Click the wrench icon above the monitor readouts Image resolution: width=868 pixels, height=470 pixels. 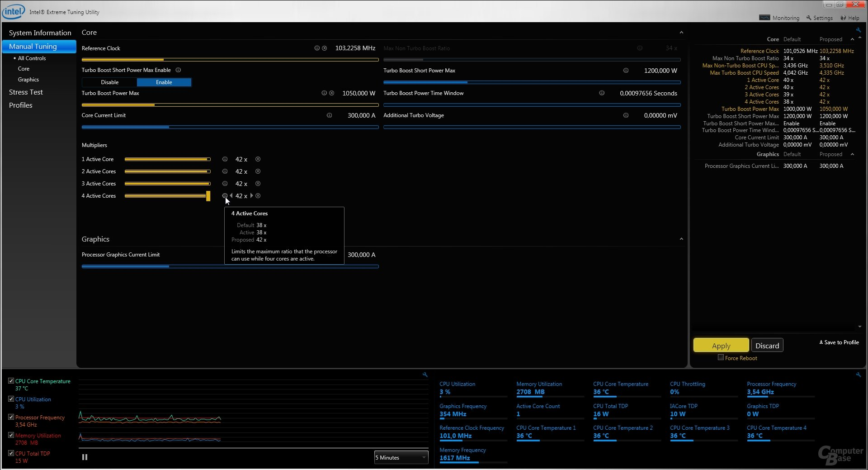[x=859, y=375]
